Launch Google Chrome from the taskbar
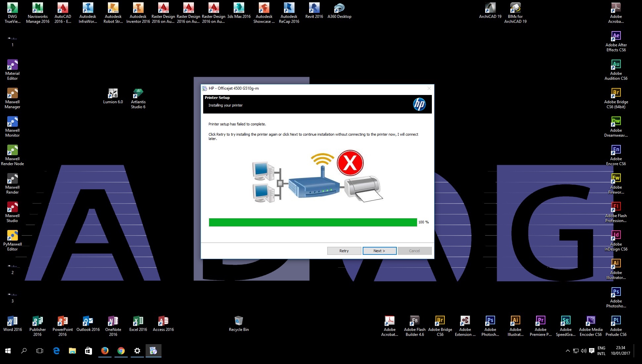642x364 pixels. click(121, 351)
